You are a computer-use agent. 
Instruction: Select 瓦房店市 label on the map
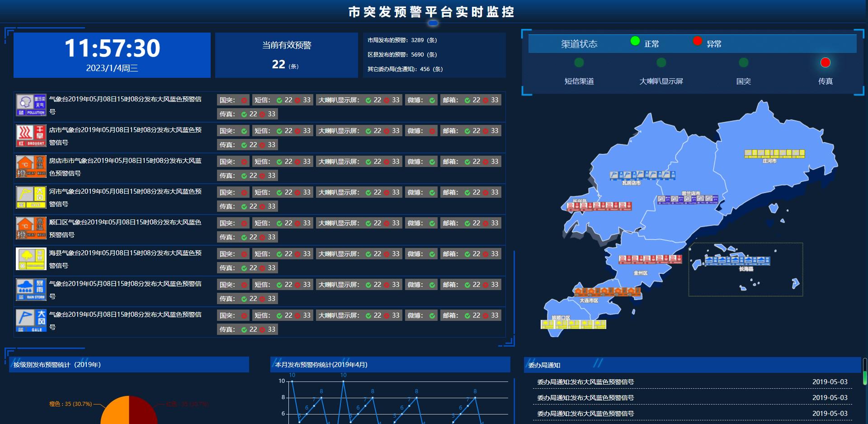[631, 183]
